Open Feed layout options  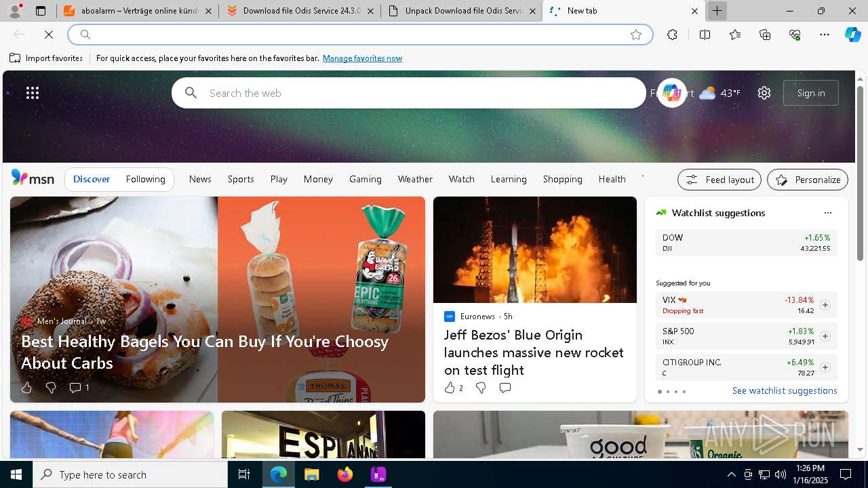719,180
